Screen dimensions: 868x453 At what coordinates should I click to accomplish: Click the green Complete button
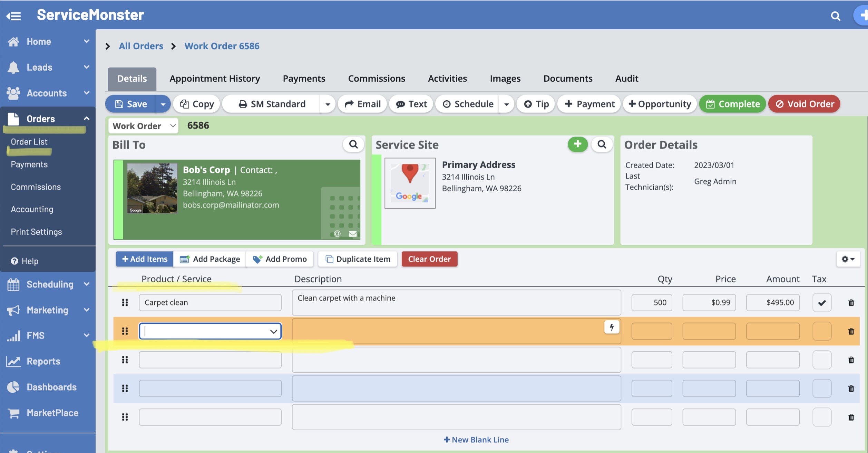[x=732, y=104]
